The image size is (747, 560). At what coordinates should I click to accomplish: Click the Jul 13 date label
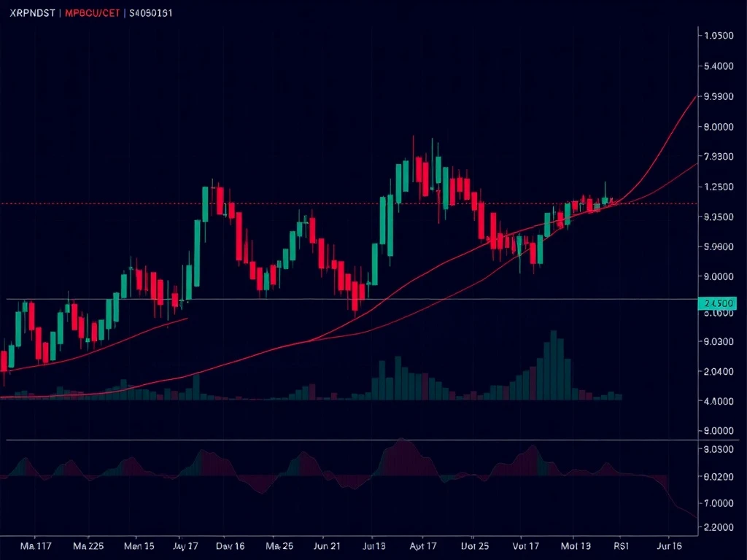(x=374, y=545)
